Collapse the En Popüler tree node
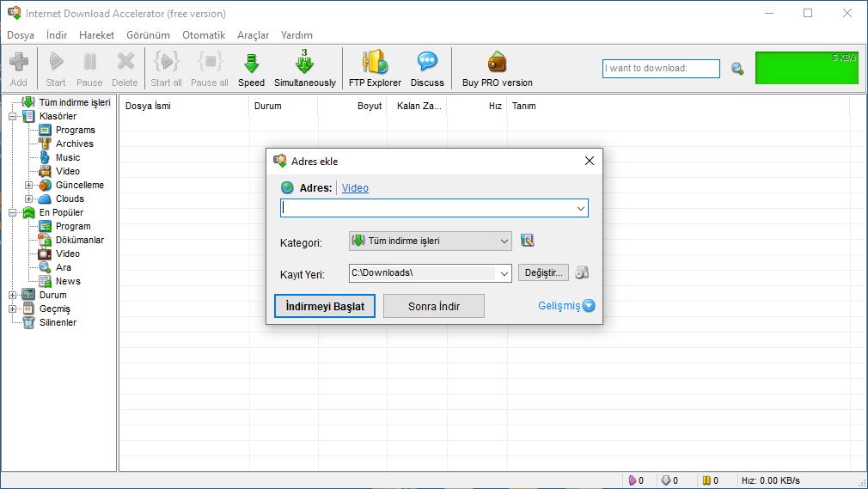The width and height of the screenshot is (868, 489). [x=12, y=212]
